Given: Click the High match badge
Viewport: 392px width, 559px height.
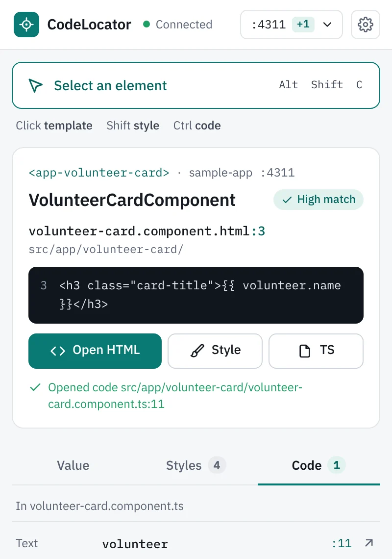Looking at the screenshot, I should click(x=318, y=199).
